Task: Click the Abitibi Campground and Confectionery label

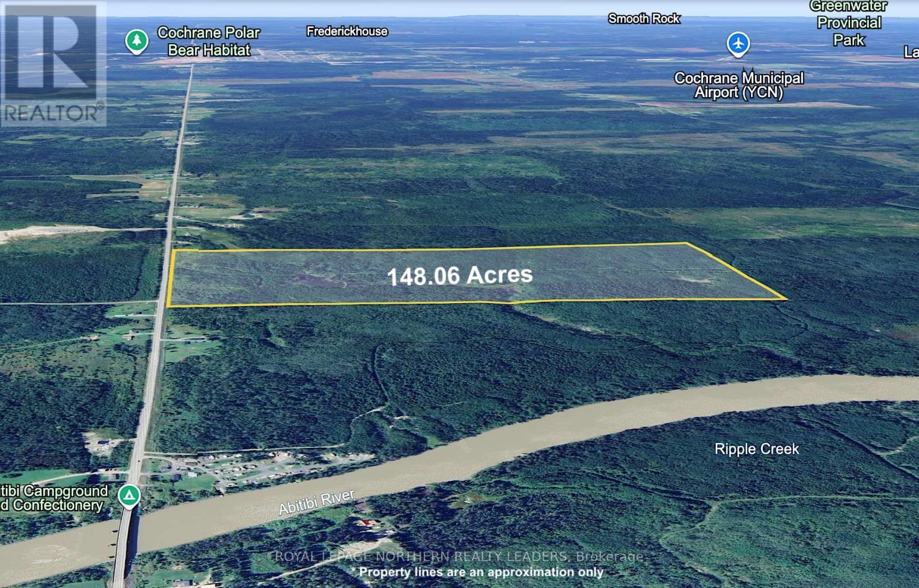Action: tap(55, 498)
